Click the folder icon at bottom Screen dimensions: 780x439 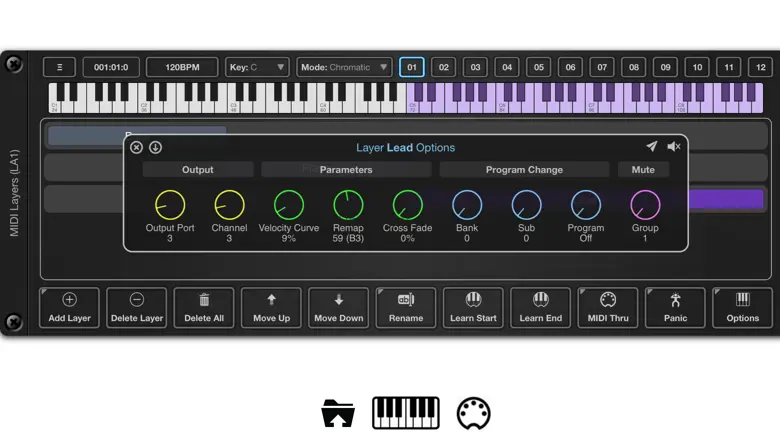coord(338,413)
